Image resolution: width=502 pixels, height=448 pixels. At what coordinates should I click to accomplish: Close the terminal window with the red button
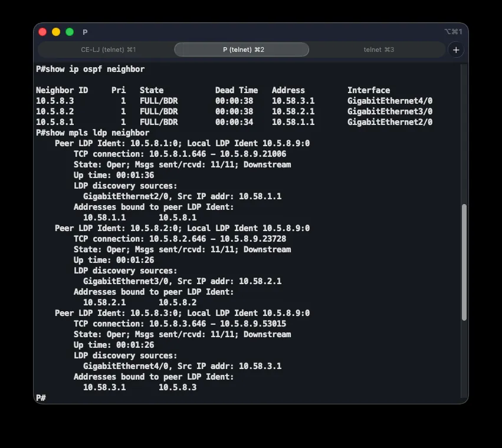coord(42,32)
